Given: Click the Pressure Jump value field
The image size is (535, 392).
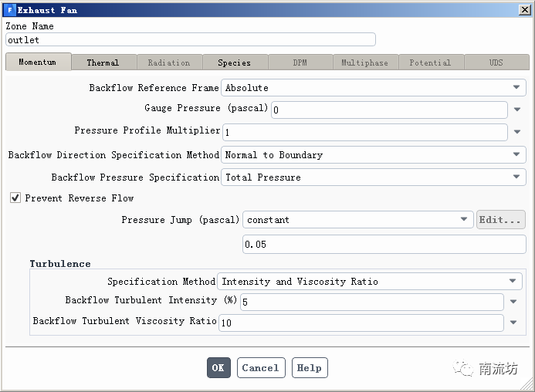Looking at the screenshot, I should pyautogui.click(x=384, y=245).
